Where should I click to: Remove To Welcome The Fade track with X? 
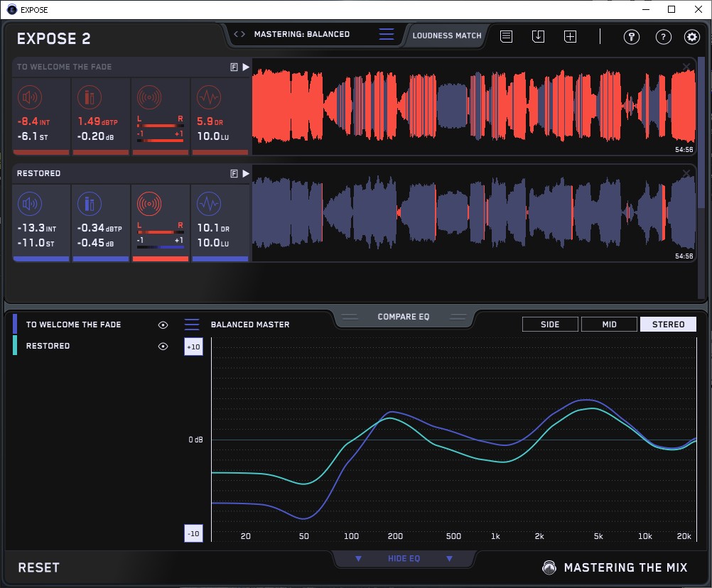coord(686,67)
